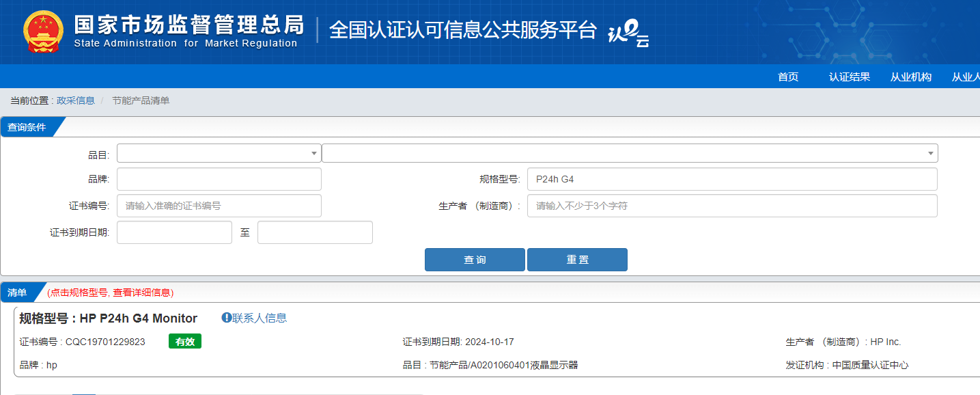The width and height of the screenshot is (980, 395).
Task: Click the manufacturer text HP Inc.
Action: pyautogui.click(x=886, y=342)
